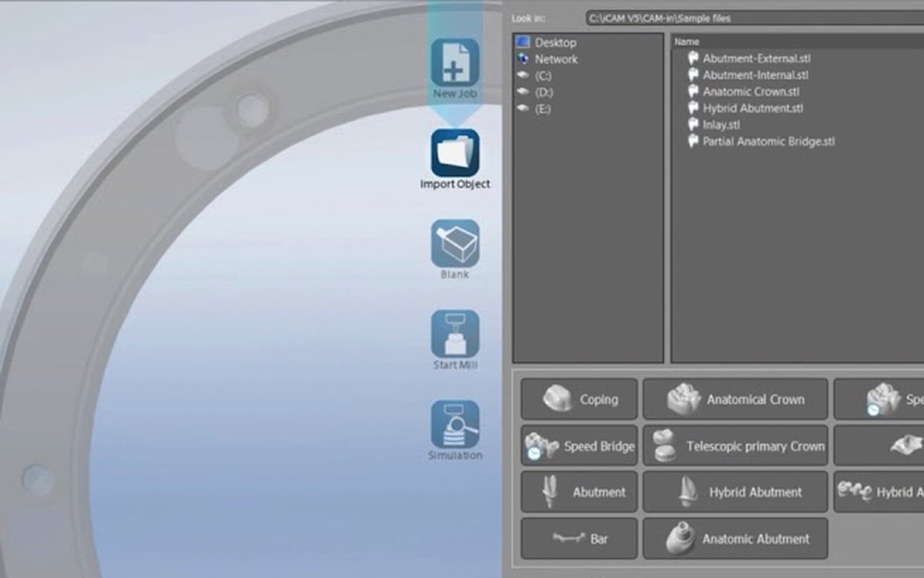Open the (E:) drive
924x578 pixels.
click(544, 109)
